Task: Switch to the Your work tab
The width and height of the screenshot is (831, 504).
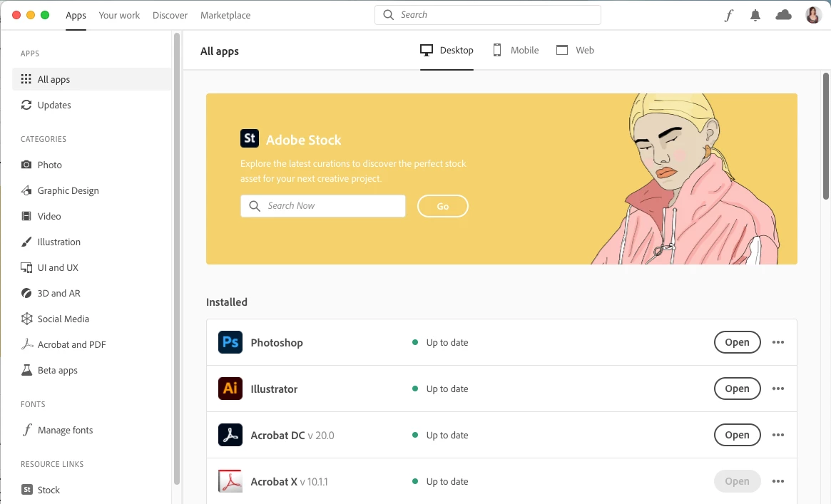Action: pyautogui.click(x=119, y=16)
